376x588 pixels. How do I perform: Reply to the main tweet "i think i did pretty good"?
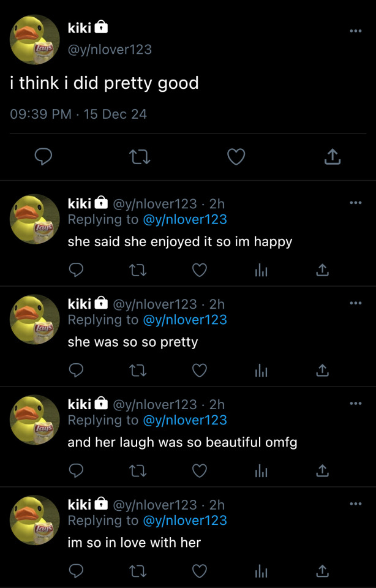[43, 157]
